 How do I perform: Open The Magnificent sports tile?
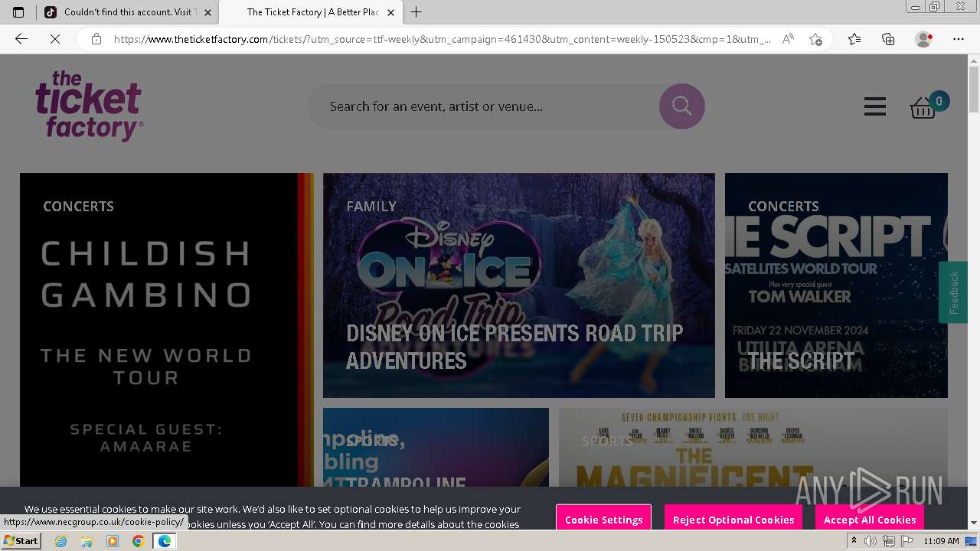[753, 447]
